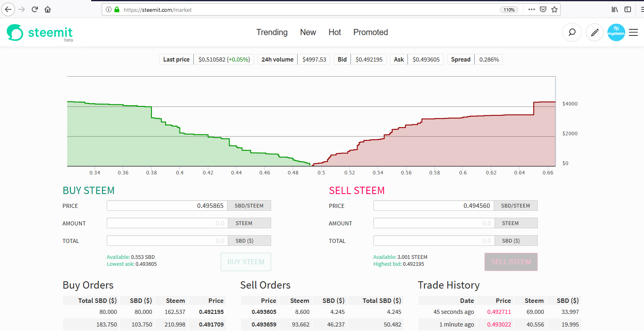Click the 1 minute ago trade date
The image size is (644, 331).
click(x=457, y=324)
